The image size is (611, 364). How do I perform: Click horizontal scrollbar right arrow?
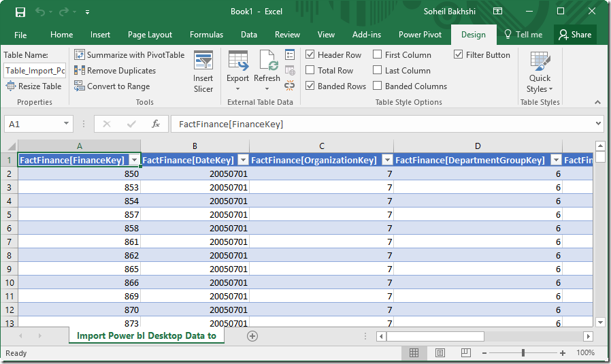click(588, 336)
